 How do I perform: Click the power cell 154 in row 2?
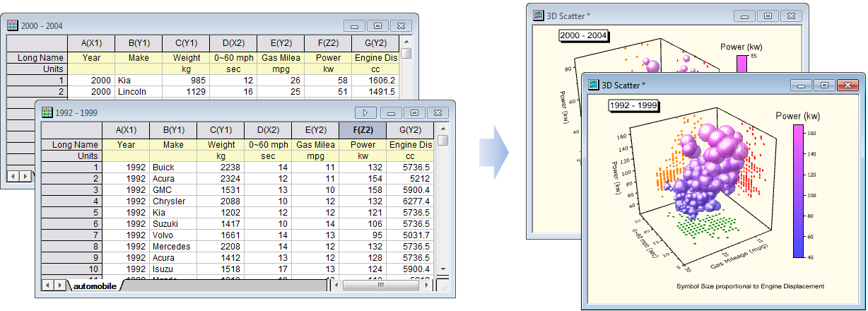363,178
